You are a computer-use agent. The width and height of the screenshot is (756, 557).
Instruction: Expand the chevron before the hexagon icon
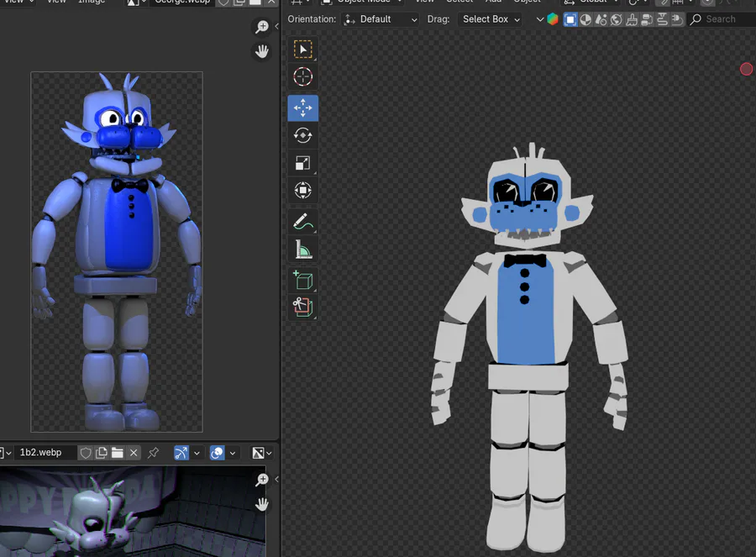click(x=540, y=20)
